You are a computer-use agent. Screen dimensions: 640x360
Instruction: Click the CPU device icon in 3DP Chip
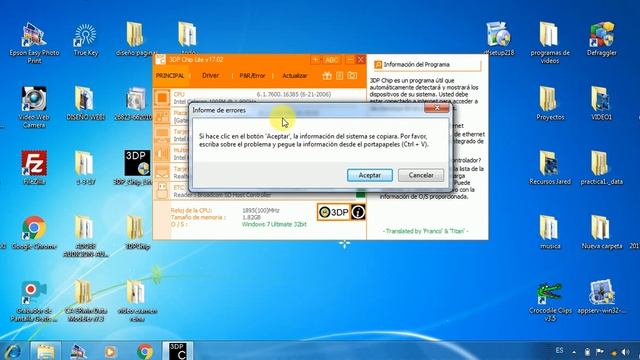click(162, 98)
